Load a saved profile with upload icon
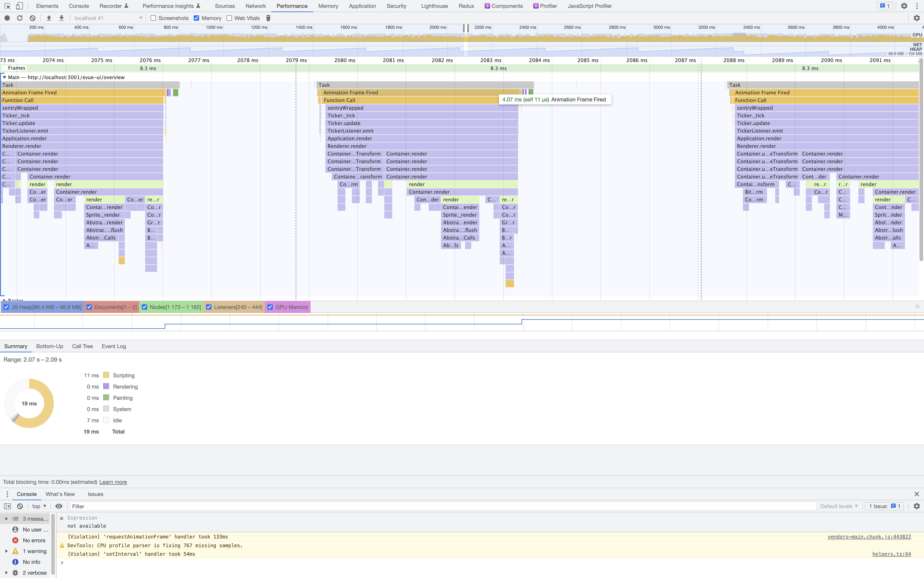 (49, 18)
